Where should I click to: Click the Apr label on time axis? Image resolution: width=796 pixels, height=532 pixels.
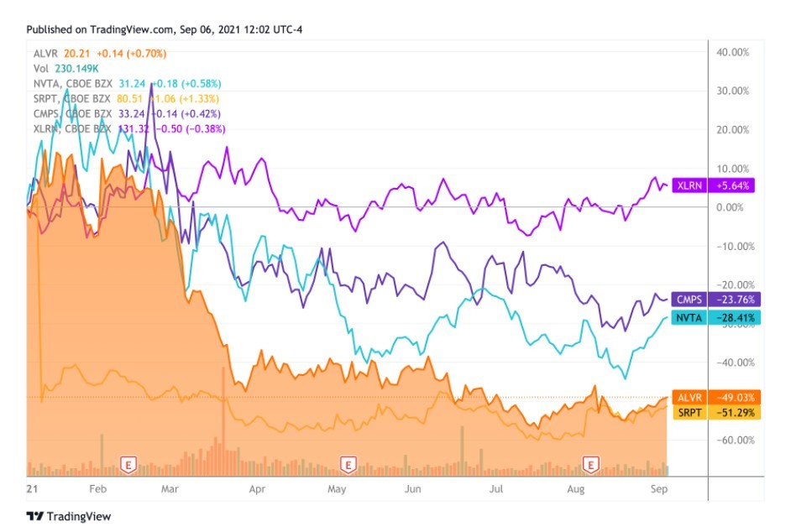pos(257,489)
